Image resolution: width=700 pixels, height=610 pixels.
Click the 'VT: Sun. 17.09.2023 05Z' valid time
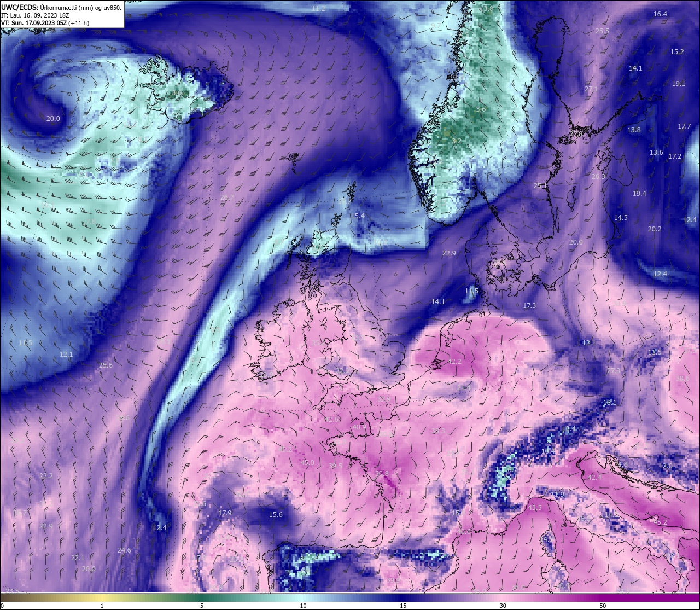tap(34, 23)
